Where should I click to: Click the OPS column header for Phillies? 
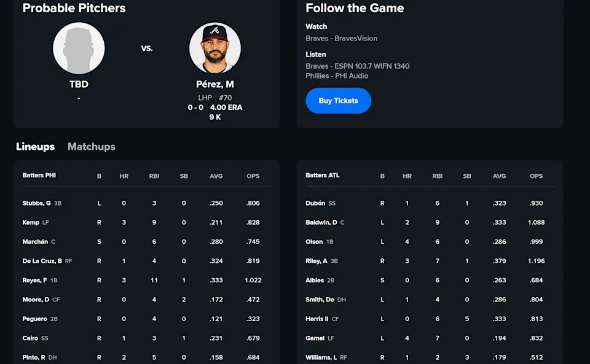pyautogui.click(x=253, y=176)
